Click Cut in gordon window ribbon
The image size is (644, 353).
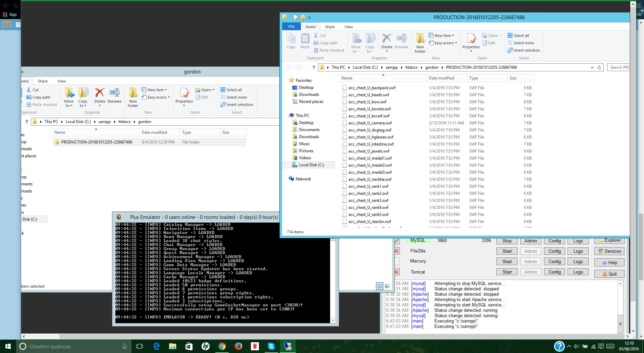point(33,90)
